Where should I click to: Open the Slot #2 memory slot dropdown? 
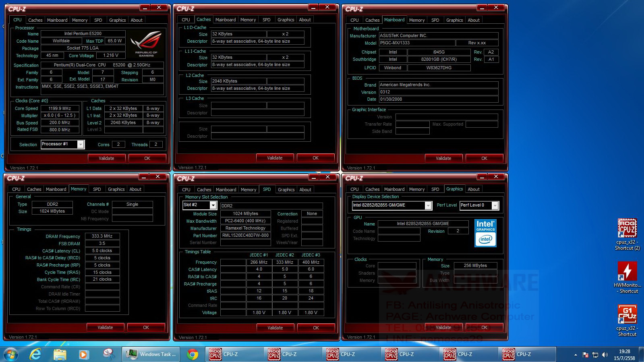coord(213,205)
